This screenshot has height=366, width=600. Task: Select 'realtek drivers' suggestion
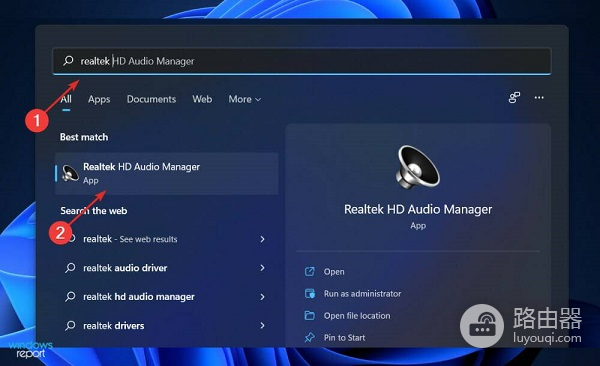pyautogui.click(x=114, y=325)
